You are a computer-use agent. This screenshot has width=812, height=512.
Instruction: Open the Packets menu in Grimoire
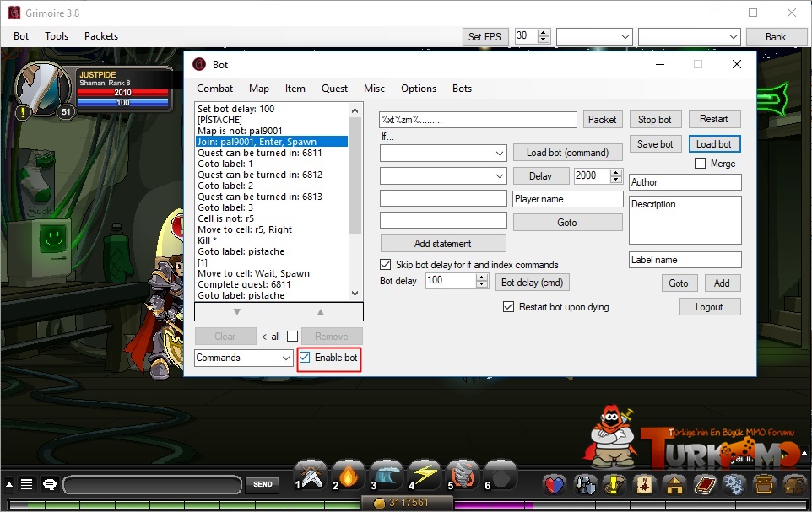(101, 36)
